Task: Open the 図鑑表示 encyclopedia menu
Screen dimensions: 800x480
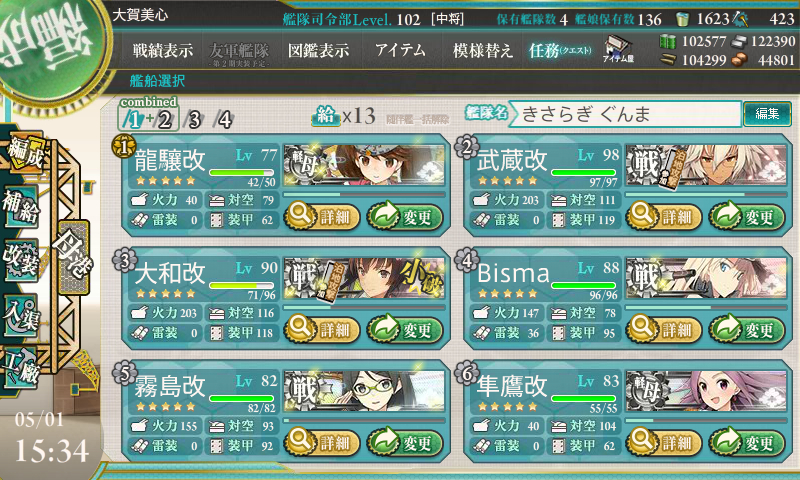Action: pyautogui.click(x=318, y=50)
